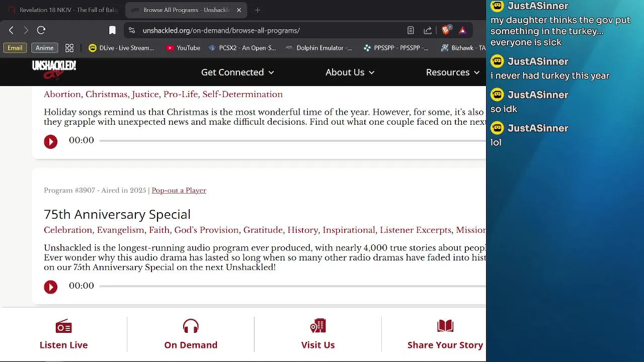Play the 75th Anniversary Special audio
This screenshot has width=644, height=362.
tap(51, 287)
